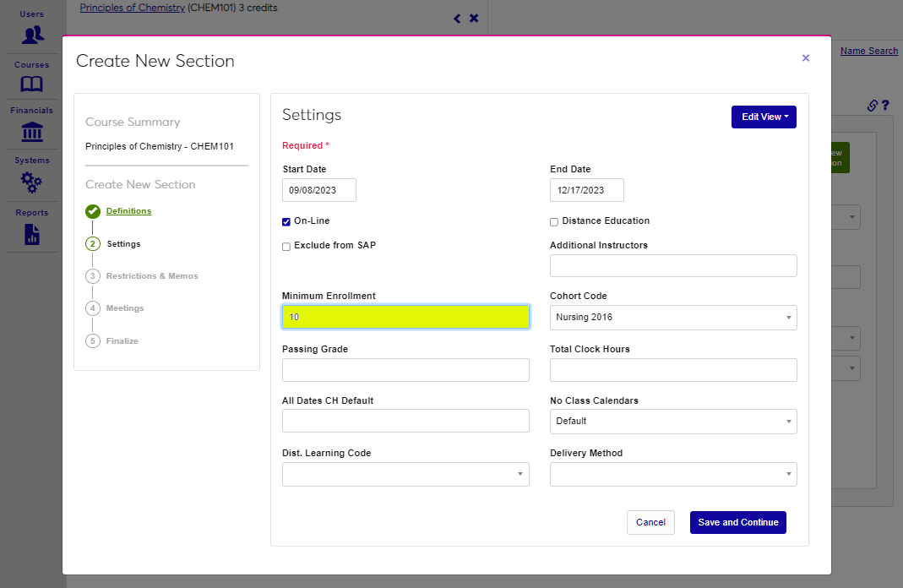Open the Systems gears icon

32,182
